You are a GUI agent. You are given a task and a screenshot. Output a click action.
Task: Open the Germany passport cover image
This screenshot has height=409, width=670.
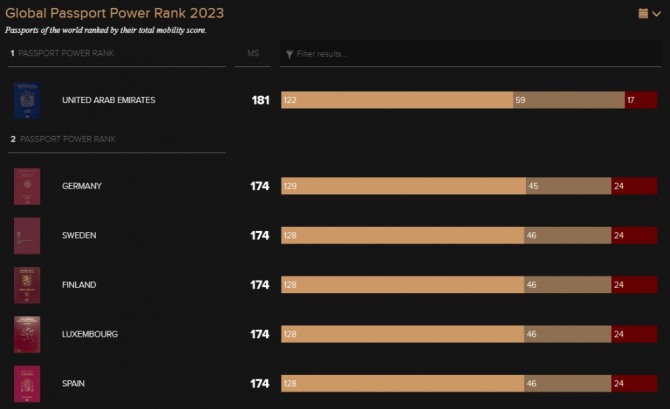coord(27,186)
